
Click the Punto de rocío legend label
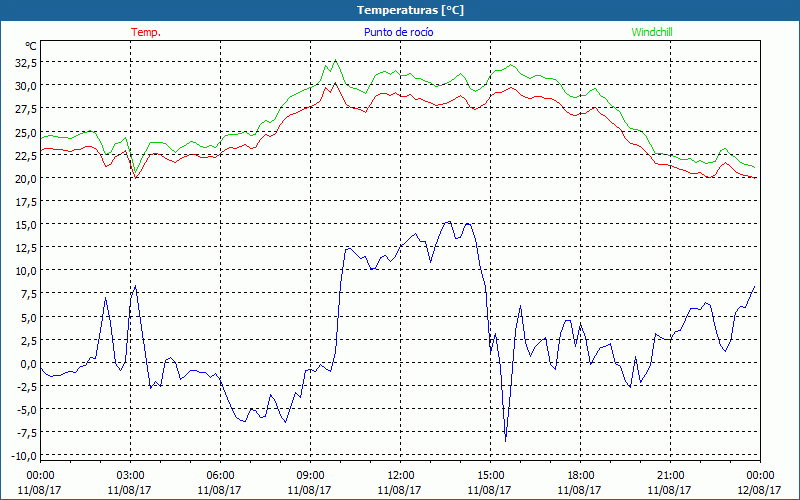click(x=398, y=32)
